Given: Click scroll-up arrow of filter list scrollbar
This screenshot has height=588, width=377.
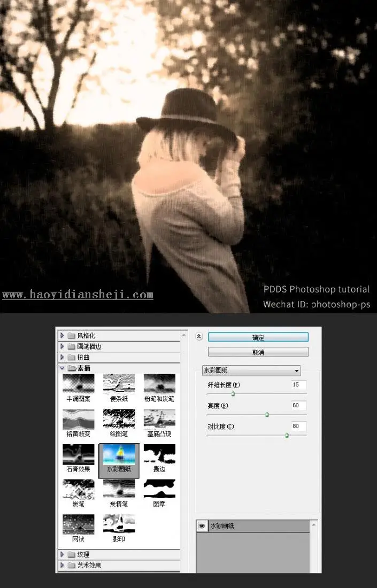Looking at the screenshot, I should click(x=184, y=335).
